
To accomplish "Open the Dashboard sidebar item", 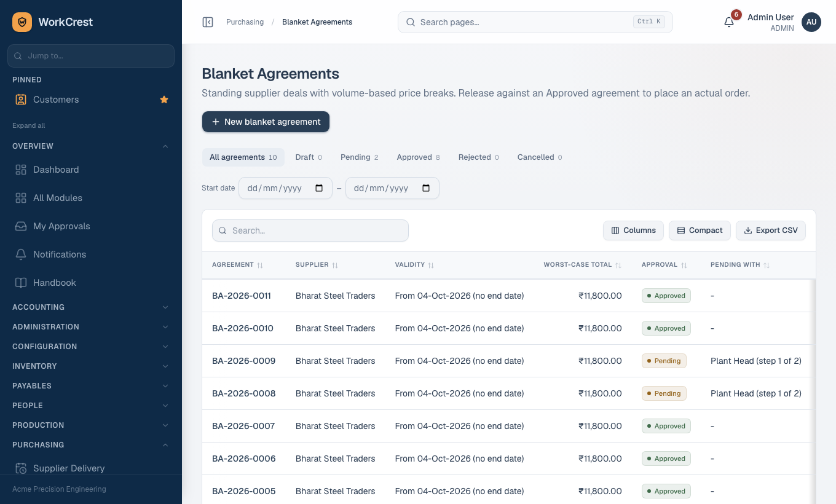I will (x=91, y=170).
